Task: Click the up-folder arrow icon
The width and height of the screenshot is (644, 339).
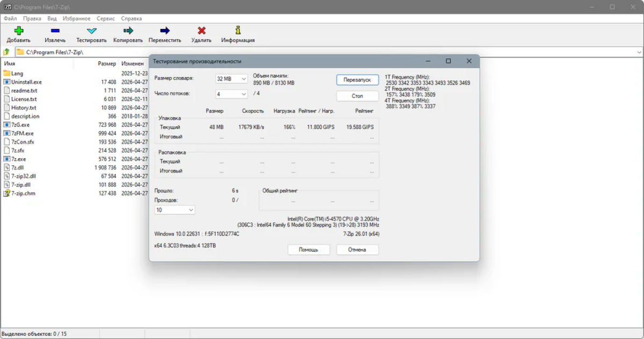Action: (6, 52)
